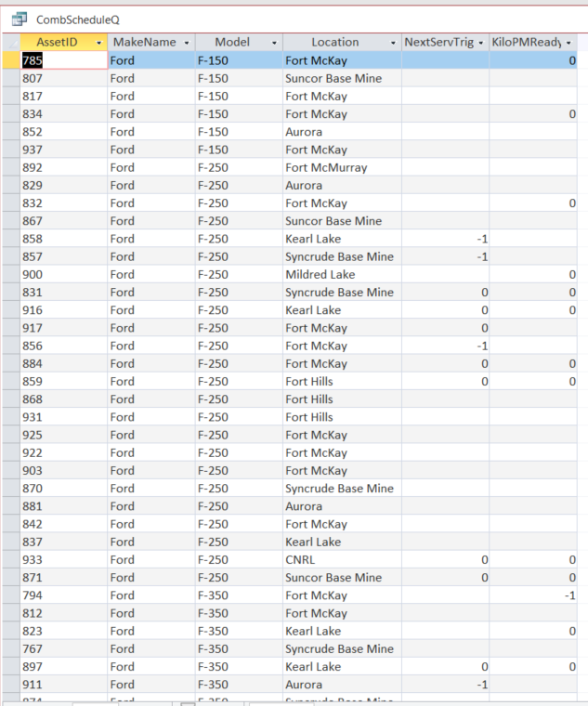Open the Model column filter arrow
The image size is (588, 706).
coord(274,43)
